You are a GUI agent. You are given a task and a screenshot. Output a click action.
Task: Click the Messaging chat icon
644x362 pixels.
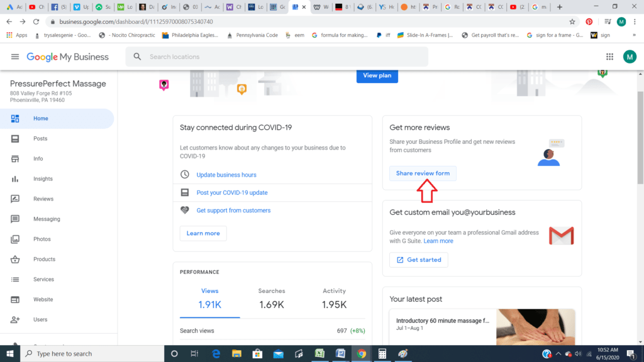[x=15, y=219]
